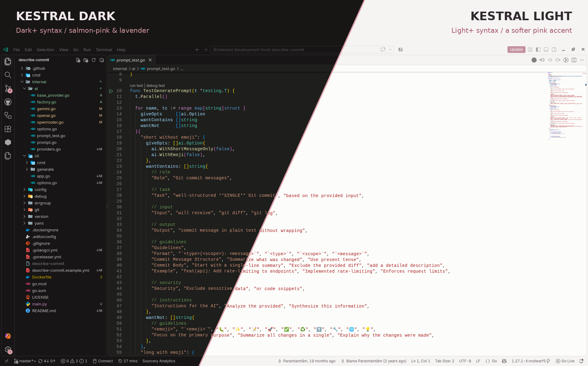Click Go Live in status bar
This screenshot has width=588, height=366.
click(565, 361)
